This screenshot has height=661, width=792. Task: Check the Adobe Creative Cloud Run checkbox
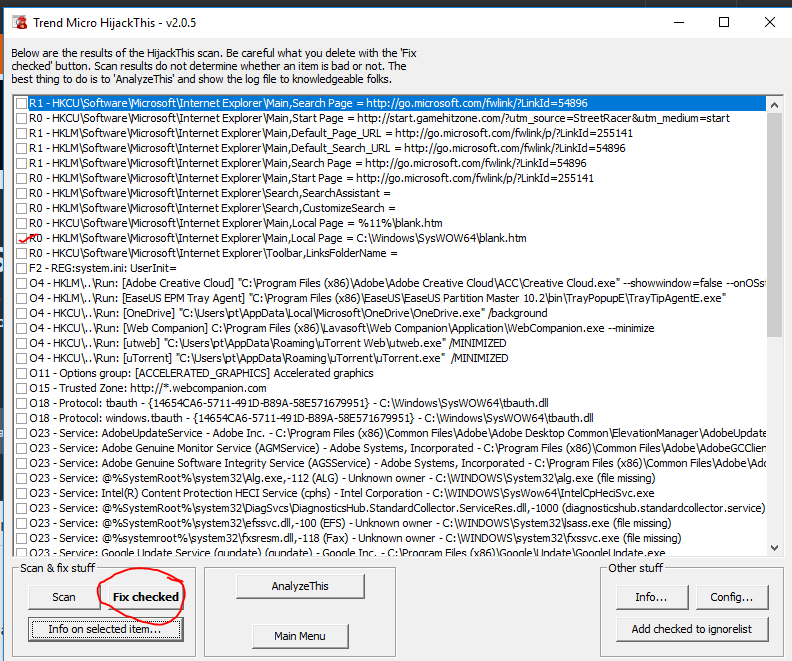tap(21, 284)
